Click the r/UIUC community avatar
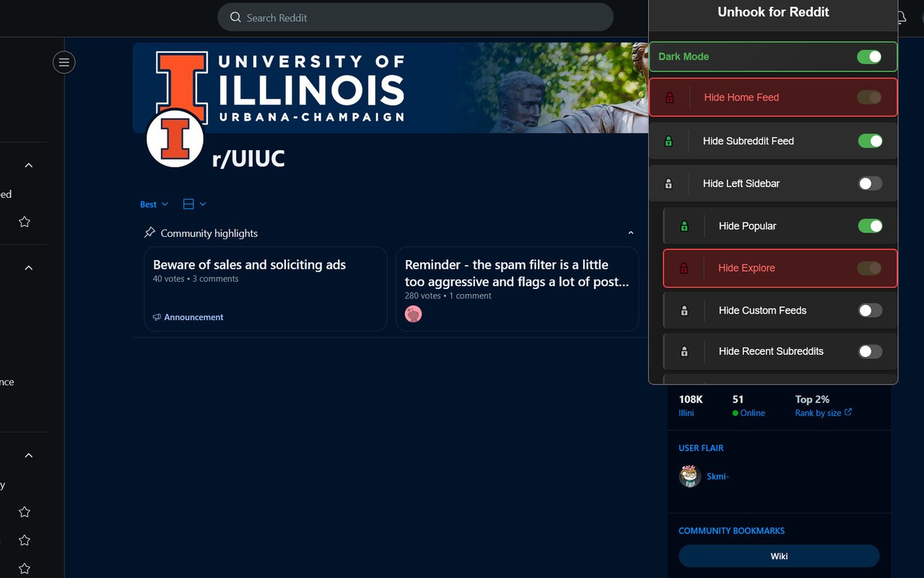This screenshot has width=924, height=578. click(175, 138)
